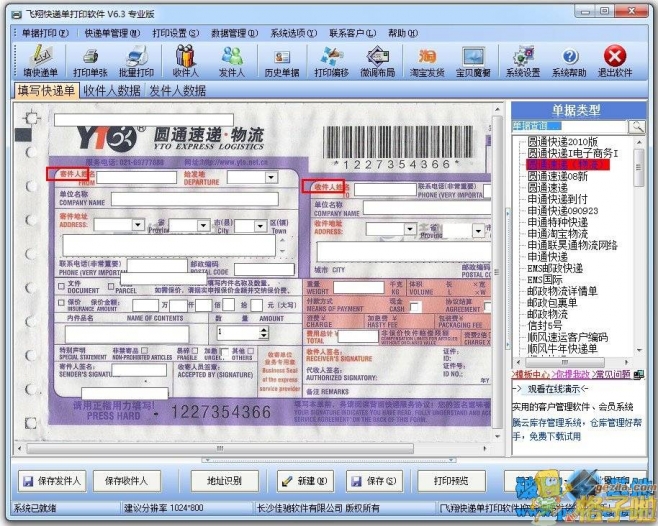This screenshot has height=526, width=658.
Task: Open the sender 区(镇) town dropdown
Action: [260, 226]
